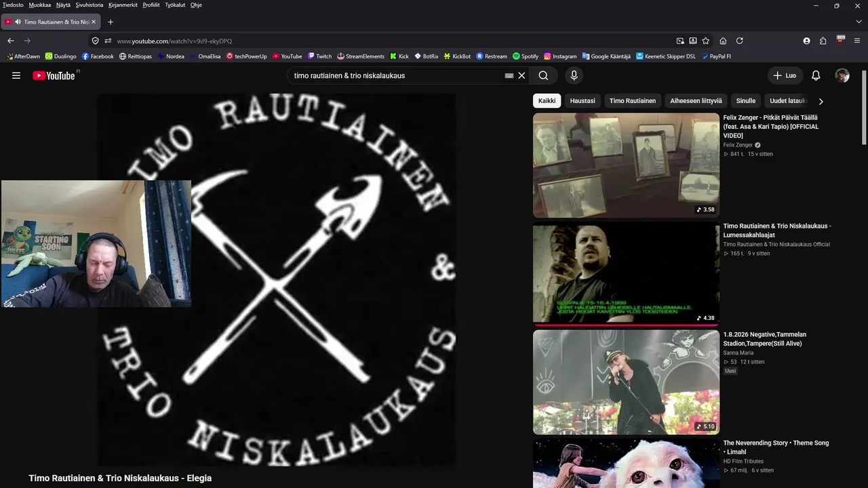Image resolution: width=868 pixels, height=488 pixels.
Task: Open the Tiedosto menu
Action: click(x=13, y=5)
